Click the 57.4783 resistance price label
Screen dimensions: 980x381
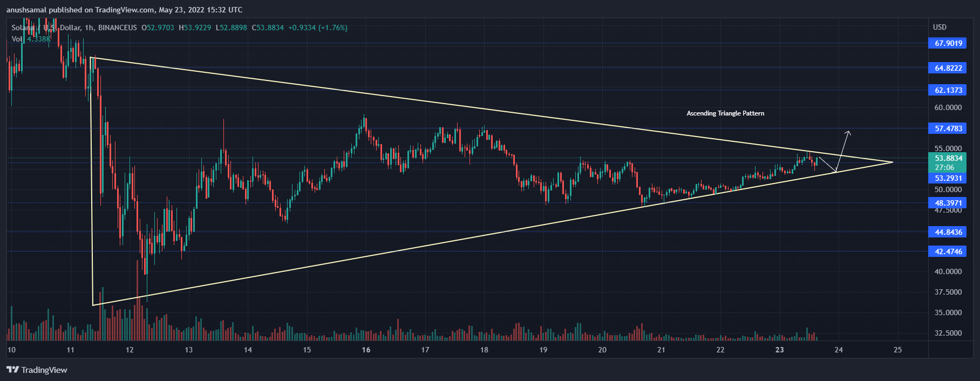pyautogui.click(x=948, y=128)
